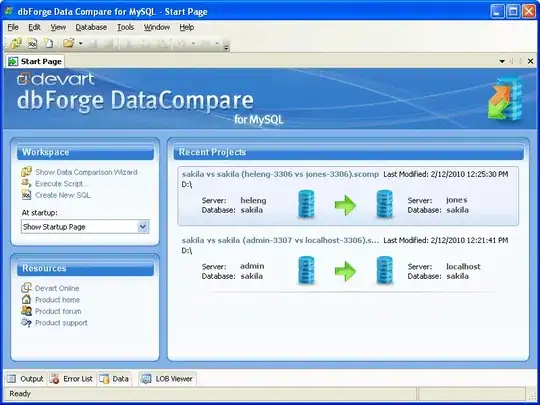This screenshot has width=540, height=405.
Task: Click the New SQL toolbar icon
Action: tap(32, 43)
